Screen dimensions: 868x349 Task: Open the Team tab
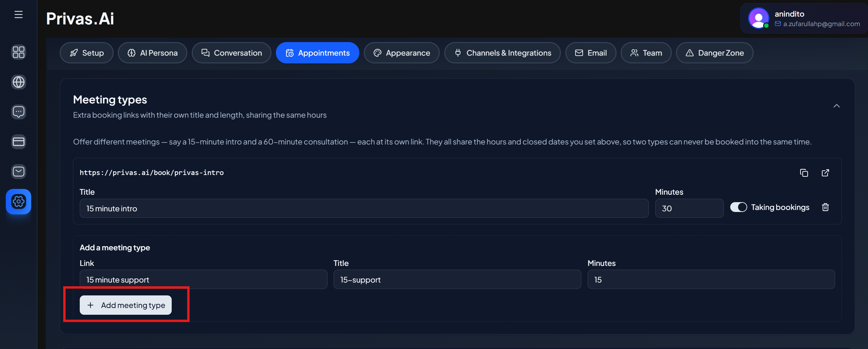pyautogui.click(x=646, y=53)
